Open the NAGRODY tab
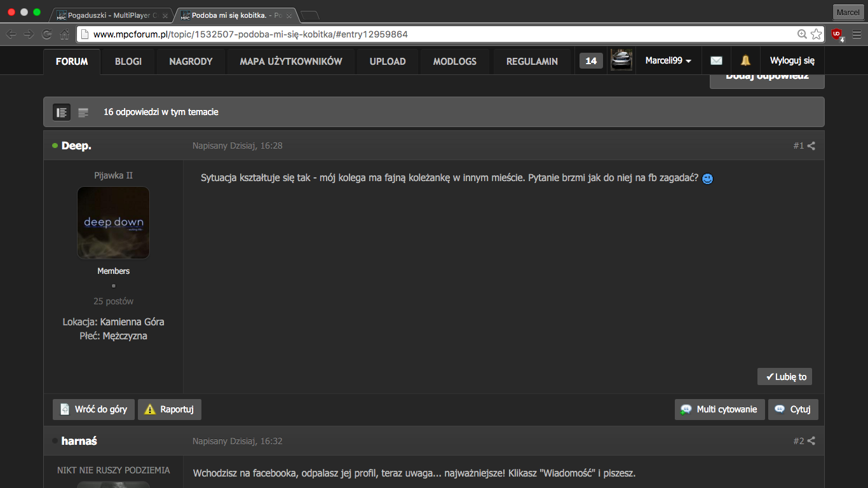The image size is (868, 488). tap(191, 62)
